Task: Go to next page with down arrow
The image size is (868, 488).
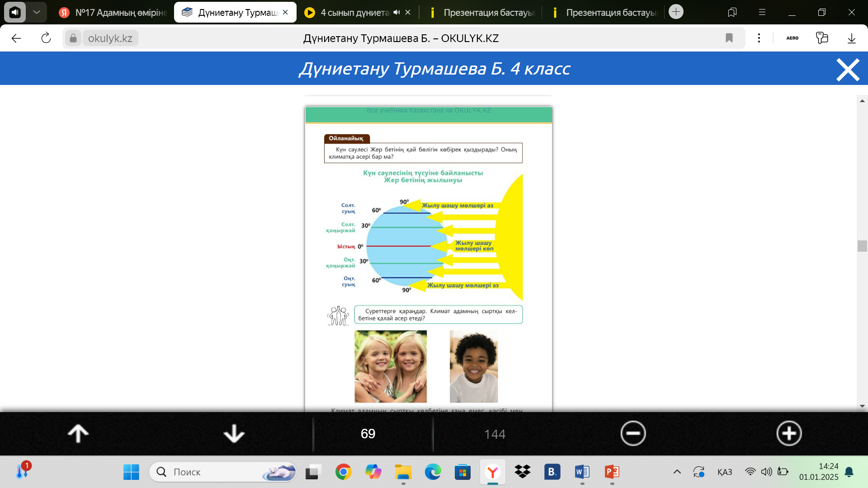Action: coord(234,434)
